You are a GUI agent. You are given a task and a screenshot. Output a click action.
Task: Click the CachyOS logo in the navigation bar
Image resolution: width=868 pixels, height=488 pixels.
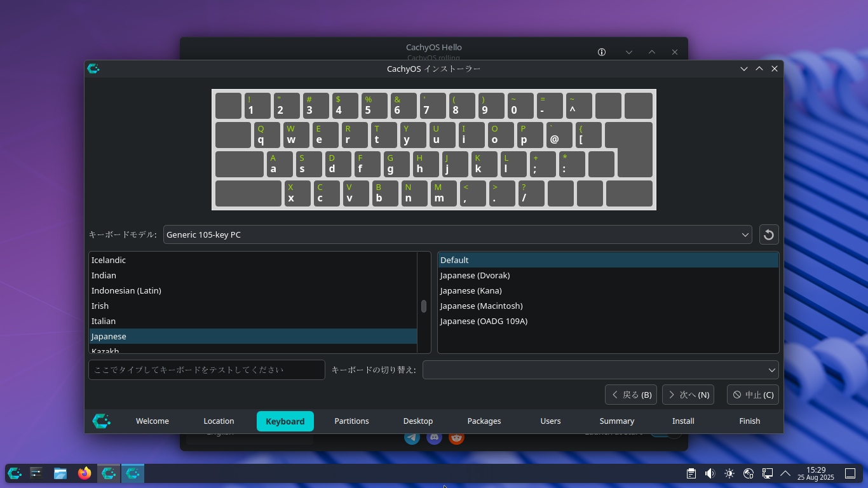click(102, 421)
